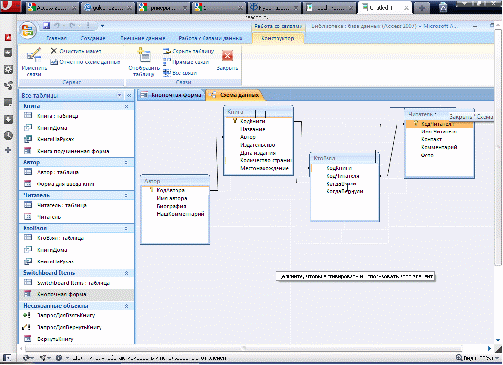Open the Все таблицы navigation dropdown arrow
The height and width of the screenshot is (365, 503).
[119, 95]
